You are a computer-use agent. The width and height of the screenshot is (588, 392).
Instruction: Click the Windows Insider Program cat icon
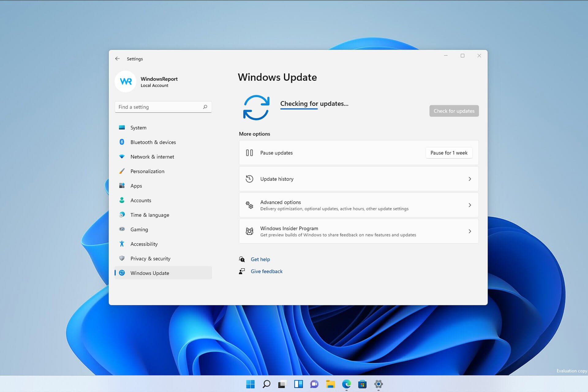pos(250,231)
